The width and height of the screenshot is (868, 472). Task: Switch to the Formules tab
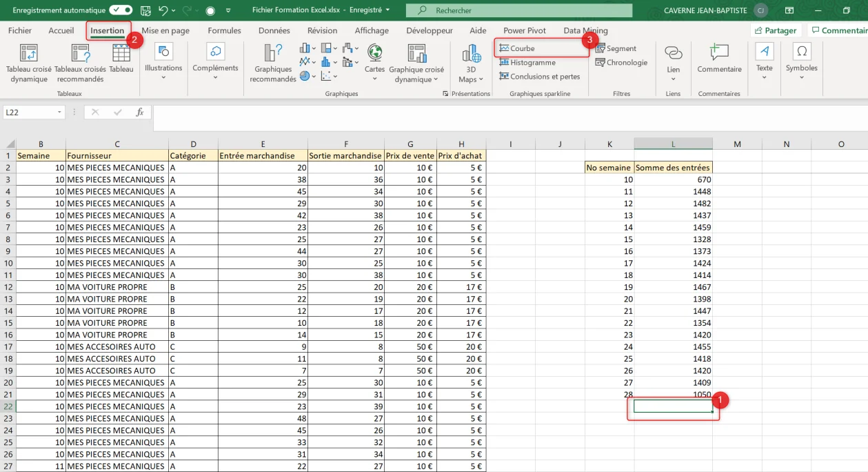click(x=225, y=30)
